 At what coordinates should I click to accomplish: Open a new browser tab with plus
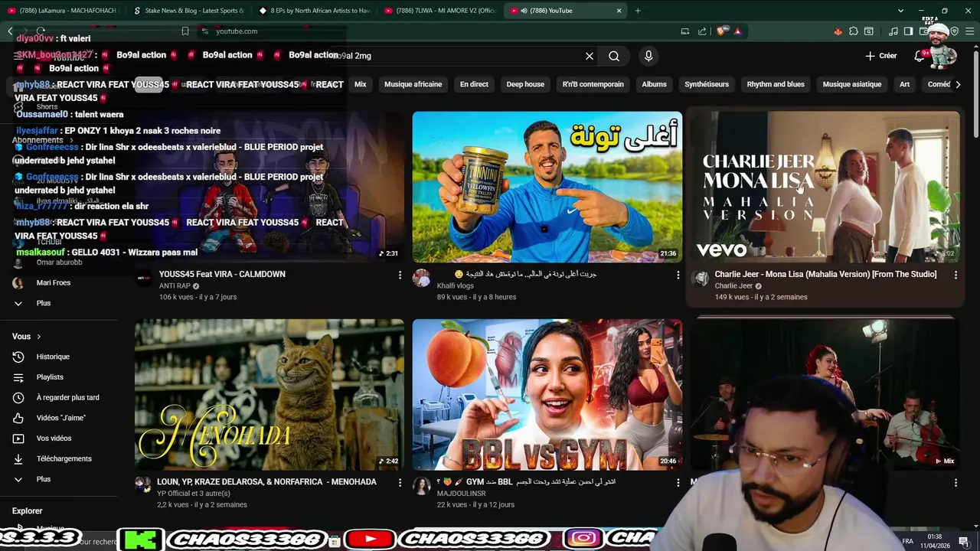(x=638, y=11)
